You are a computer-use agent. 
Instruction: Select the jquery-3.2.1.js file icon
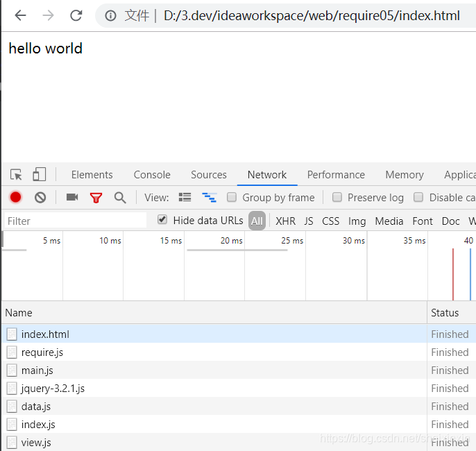click(12, 388)
